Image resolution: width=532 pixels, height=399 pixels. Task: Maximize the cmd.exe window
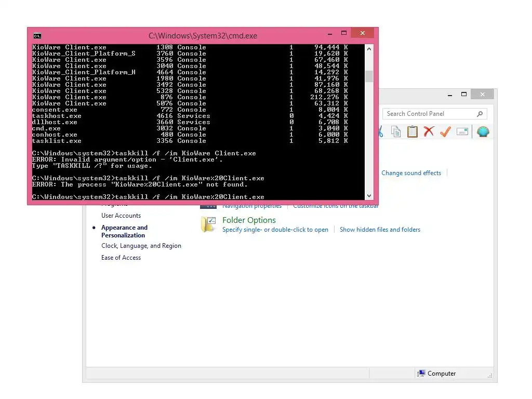[344, 33]
